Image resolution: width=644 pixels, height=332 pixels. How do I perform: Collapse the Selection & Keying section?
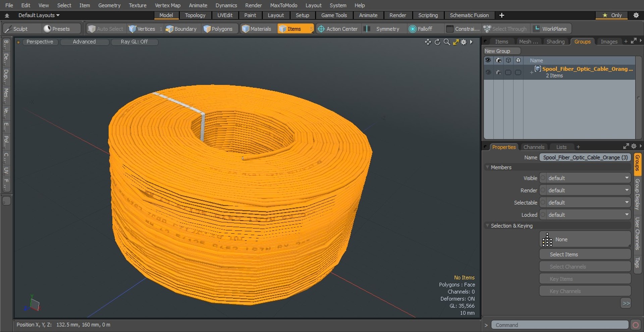tap(487, 225)
